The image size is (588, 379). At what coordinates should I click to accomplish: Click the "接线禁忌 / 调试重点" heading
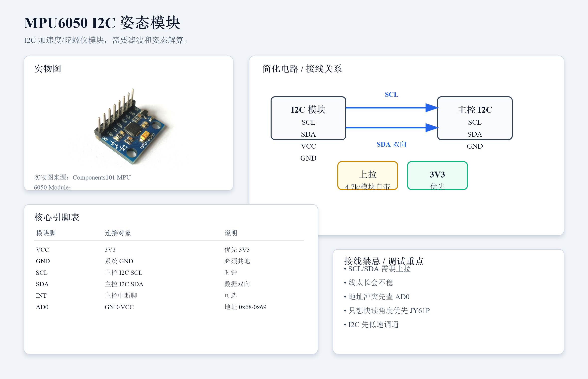coord(384,261)
